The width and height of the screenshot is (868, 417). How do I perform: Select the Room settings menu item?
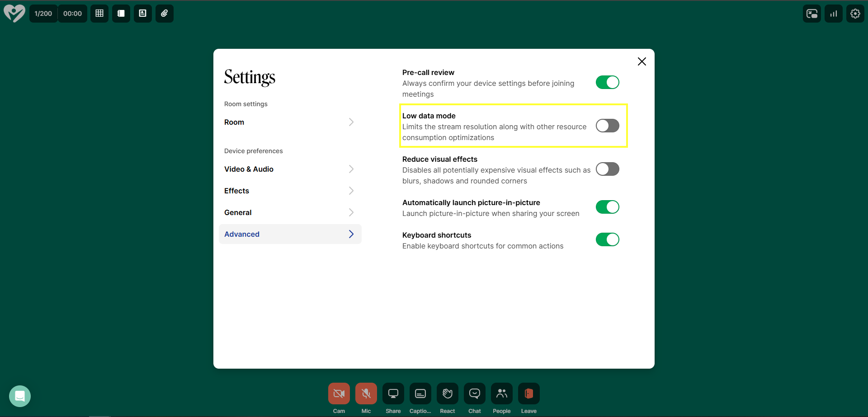[290, 122]
